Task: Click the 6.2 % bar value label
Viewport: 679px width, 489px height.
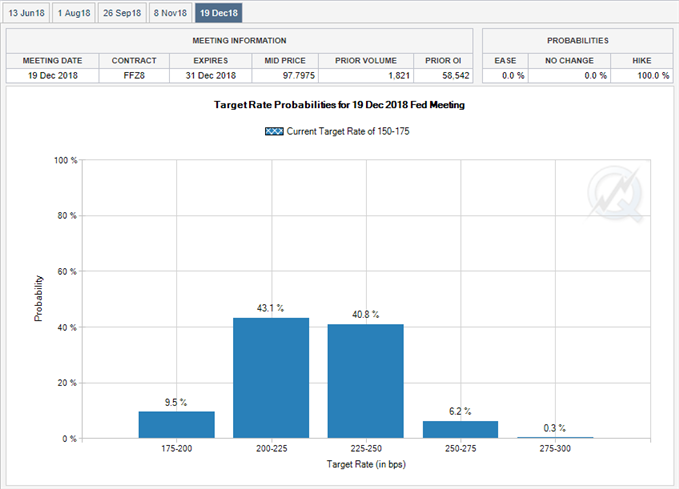Action: click(460, 411)
